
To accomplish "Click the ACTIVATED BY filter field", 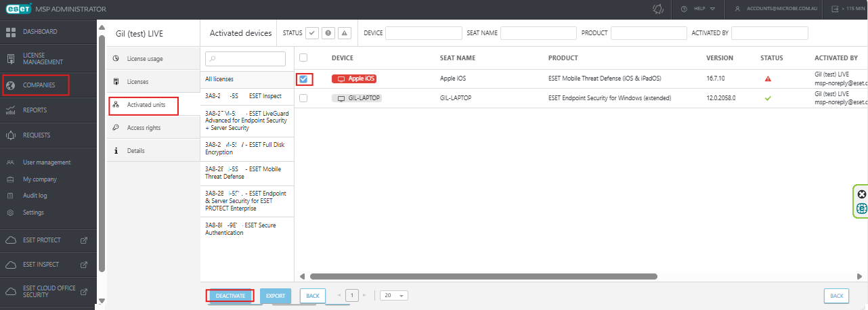I will [770, 33].
